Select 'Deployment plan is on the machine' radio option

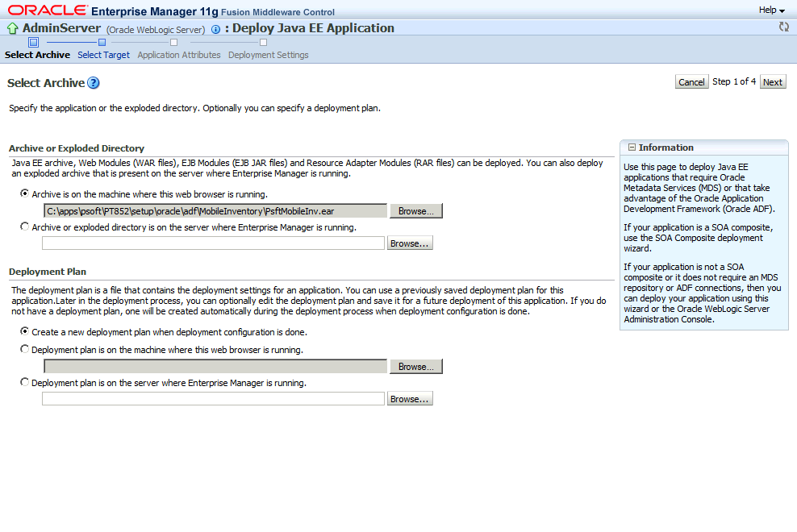pos(24,348)
